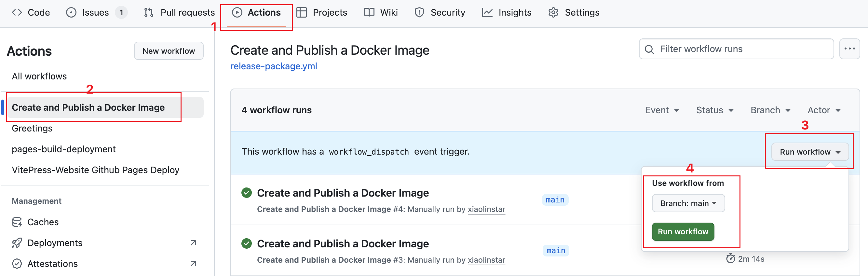This screenshot has height=276, width=868.
Task: Switch to the Wiki tab
Action: coord(381,12)
